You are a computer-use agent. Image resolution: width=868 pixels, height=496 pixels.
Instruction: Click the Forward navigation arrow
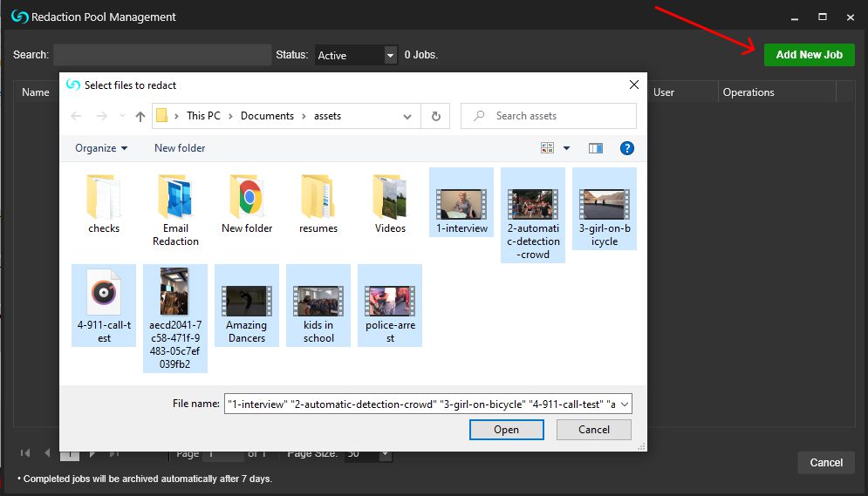tap(101, 116)
